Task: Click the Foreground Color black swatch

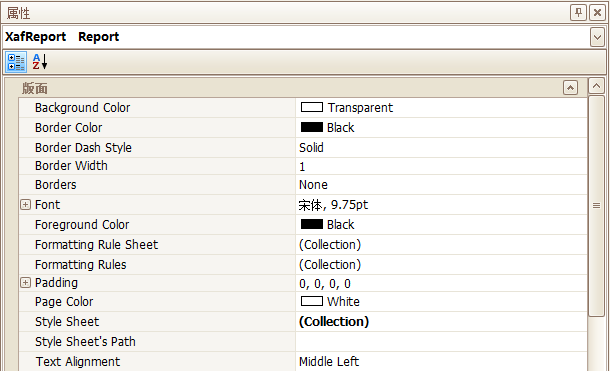Action: 312,224
